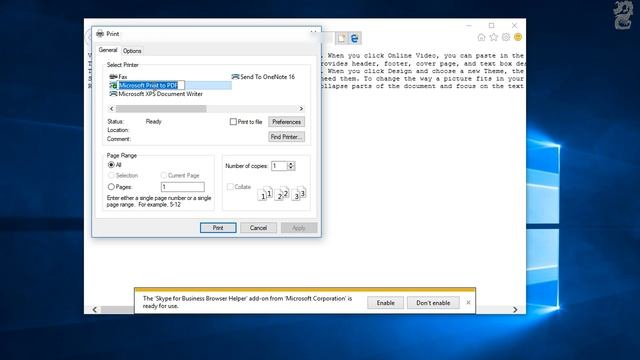Switch to the General tab

(108, 50)
